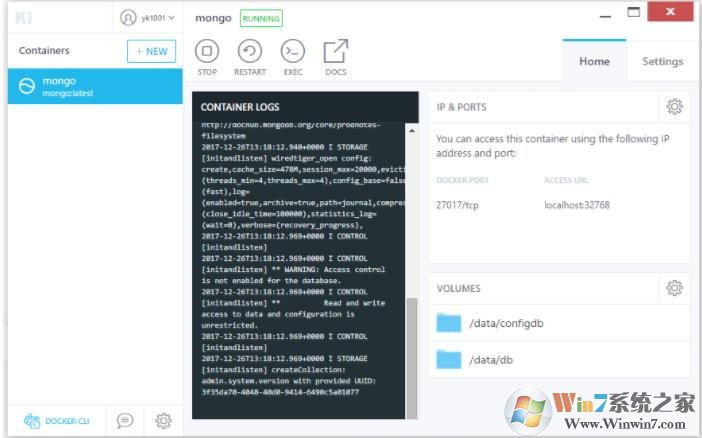Click the mongo container status icon
The image size is (702, 438).
[26, 86]
